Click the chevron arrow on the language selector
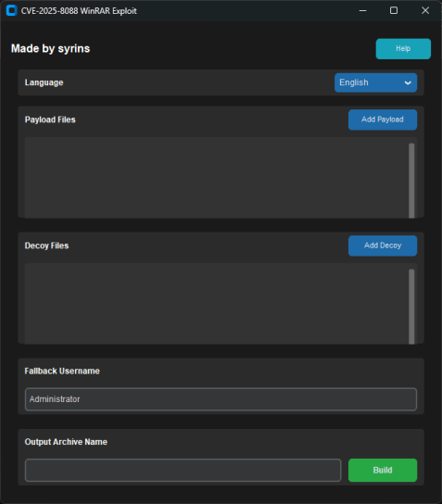This screenshot has height=504, width=442. click(408, 83)
